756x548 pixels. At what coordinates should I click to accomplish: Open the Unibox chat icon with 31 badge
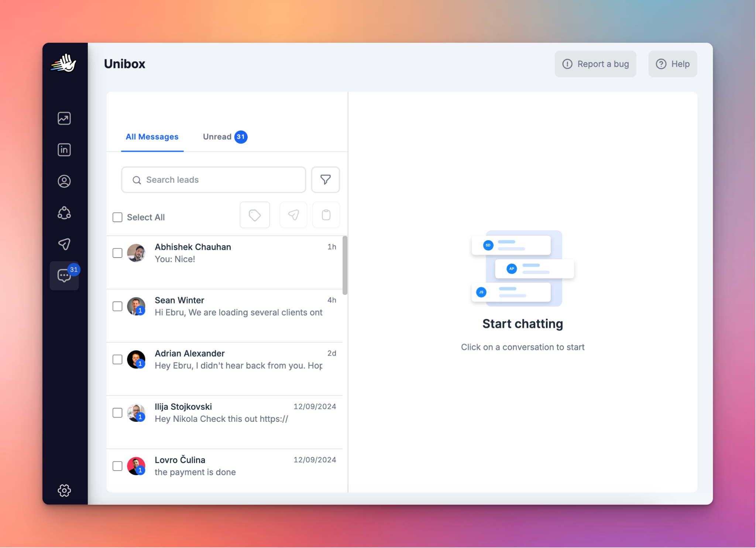pos(64,275)
